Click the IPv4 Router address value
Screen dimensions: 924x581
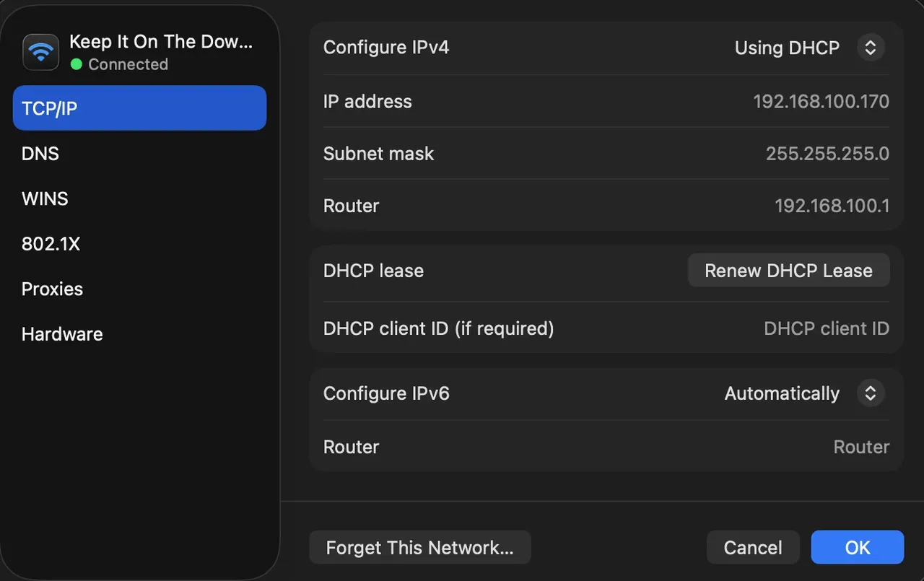(x=832, y=206)
